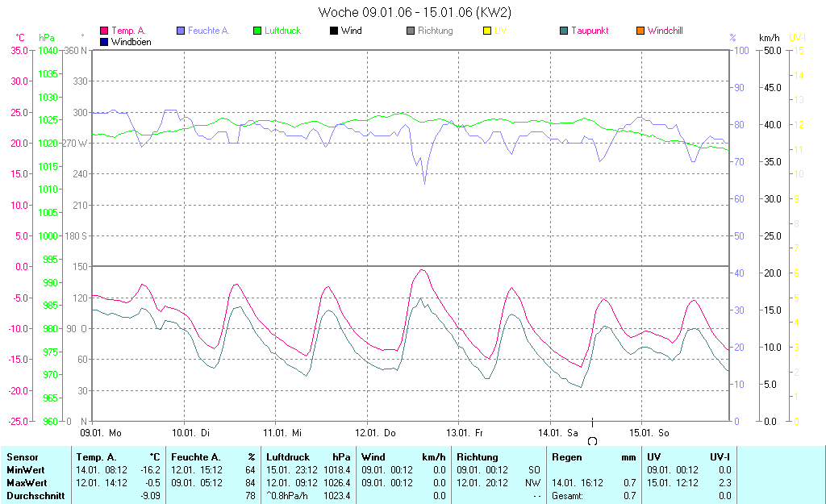The height and width of the screenshot is (504, 826).
Task: Click the orange Windchill legend swatch
Action: pyautogui.click(x=640, y=31)
